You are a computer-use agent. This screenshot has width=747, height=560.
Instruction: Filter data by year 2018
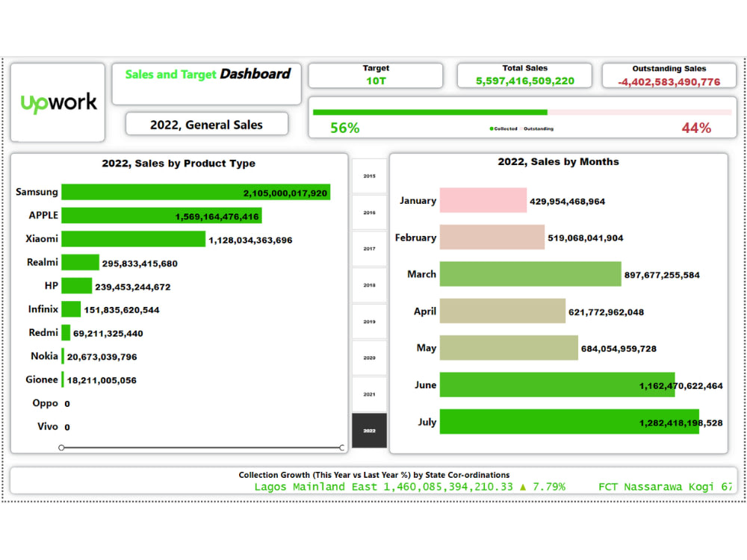[370, 284]
